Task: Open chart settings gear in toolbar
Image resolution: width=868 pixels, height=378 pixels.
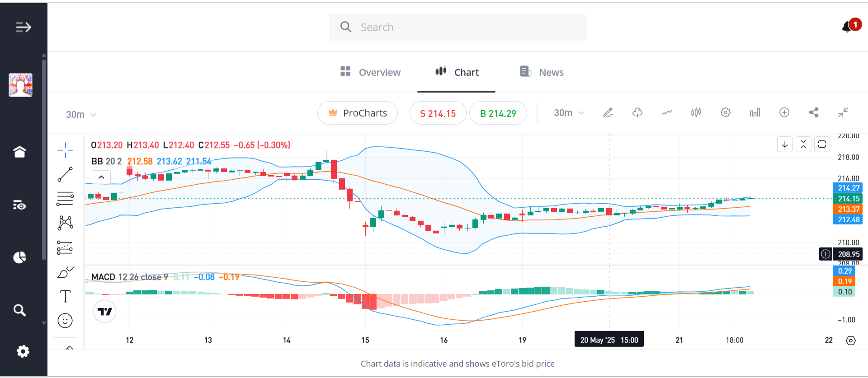Action: [x=726, y=112]
